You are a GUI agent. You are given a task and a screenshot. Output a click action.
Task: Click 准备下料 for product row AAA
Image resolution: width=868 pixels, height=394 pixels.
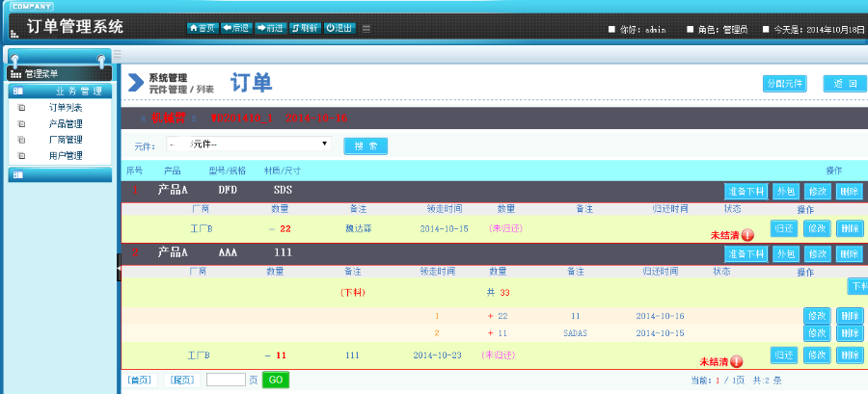tap(746, 253)
